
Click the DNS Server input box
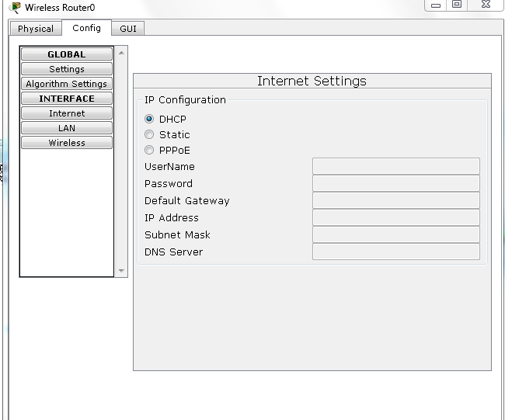[x=395, y=252]
